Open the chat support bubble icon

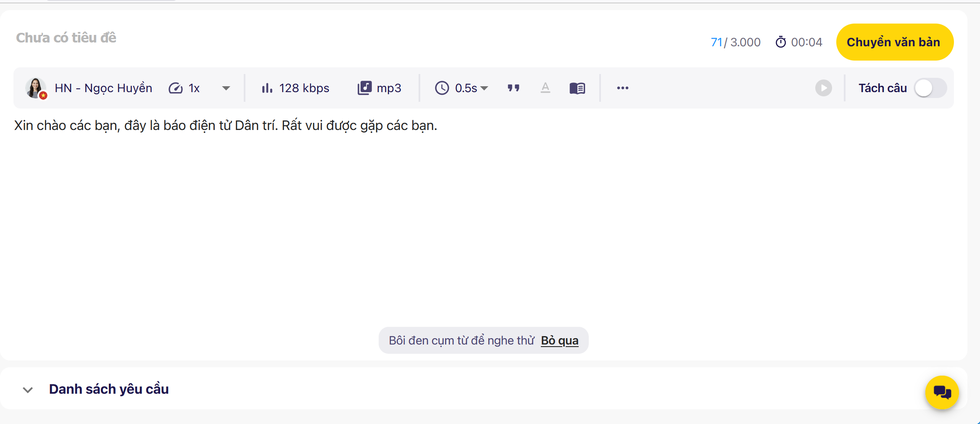coord(942,392)
